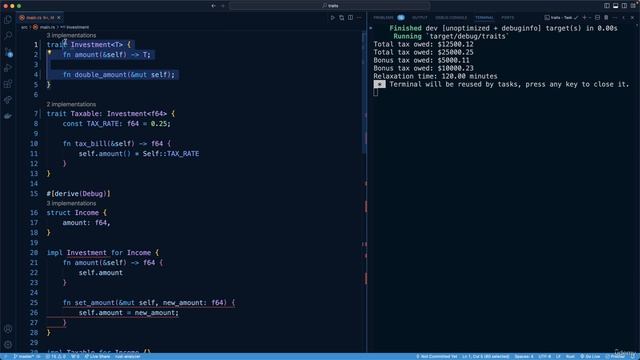Click line number 7 in gutter
The width and height of the screenshot is (640, 360).
[36, 113]
